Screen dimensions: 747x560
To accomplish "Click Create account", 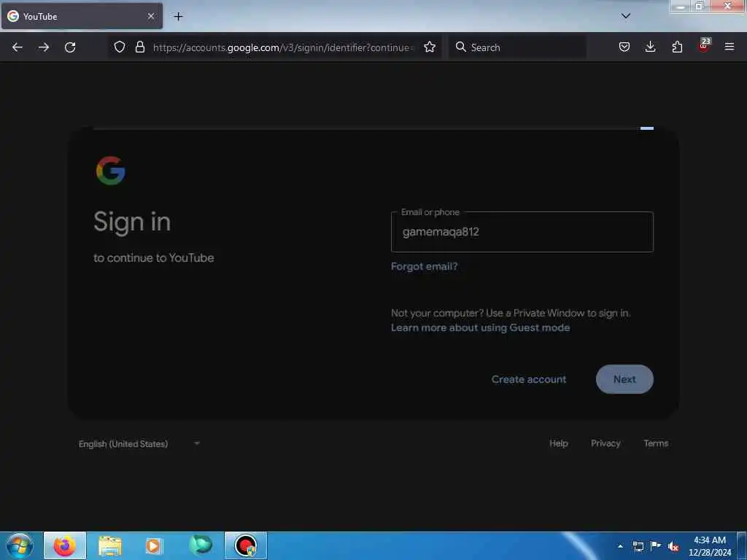I will (x=529, y=379).
